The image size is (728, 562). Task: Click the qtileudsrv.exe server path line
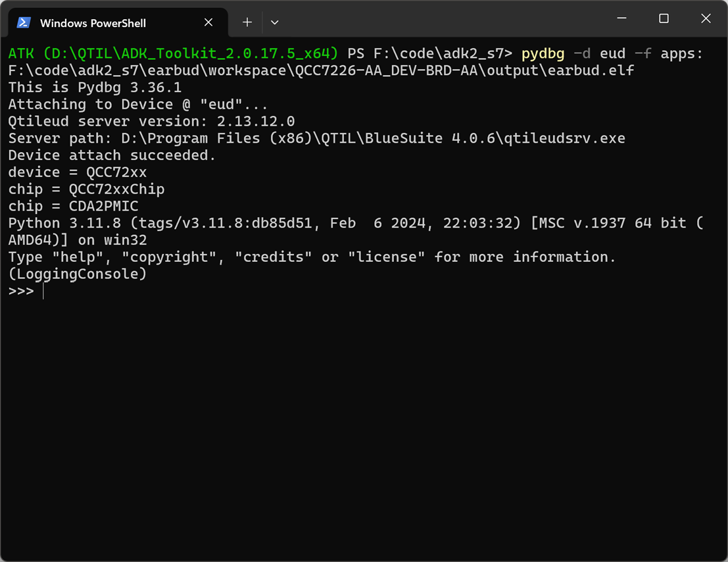(x=316, y=138)
